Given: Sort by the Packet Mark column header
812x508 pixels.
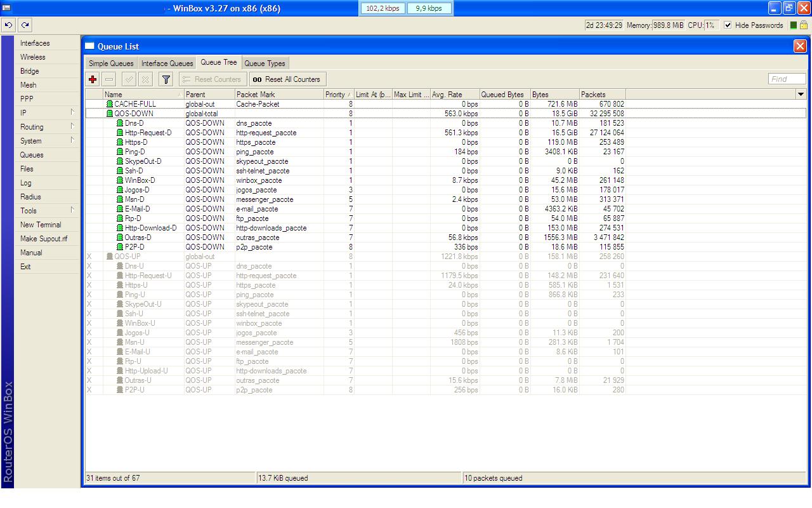Looking at the screenshot, I should (x=279, y=95).
